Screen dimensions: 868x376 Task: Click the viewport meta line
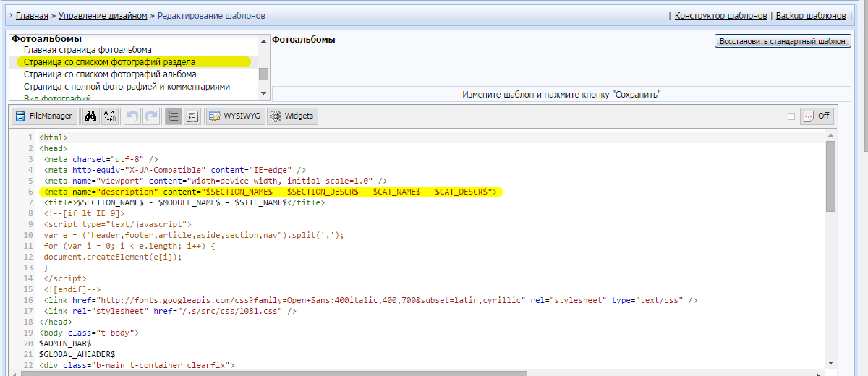pyautogui.click(x=216, y=181)
